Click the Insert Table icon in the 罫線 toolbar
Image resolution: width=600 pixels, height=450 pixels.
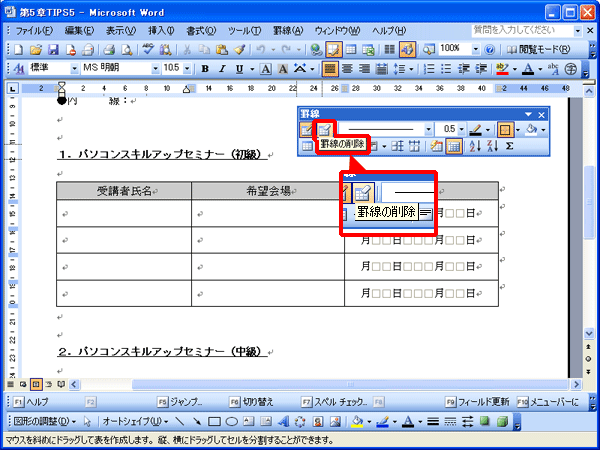click(307, 146)
